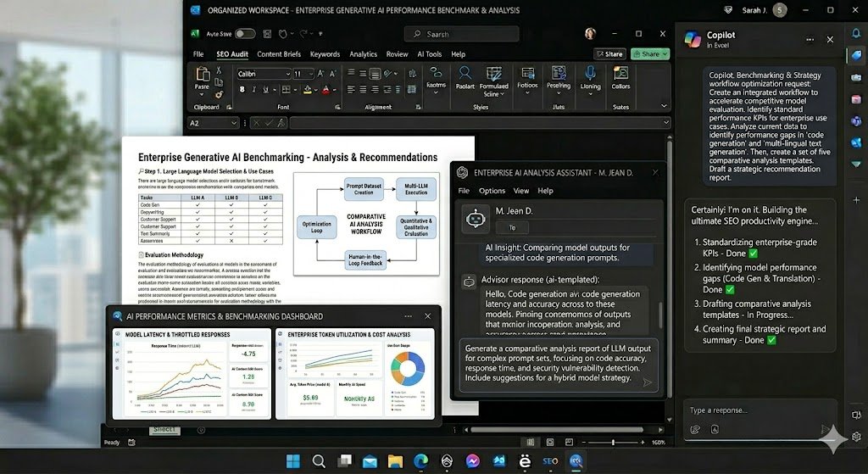Screen dimensions: 868x474
Task: Click the settings gear in the right sidebar
Action: point(856,436)
